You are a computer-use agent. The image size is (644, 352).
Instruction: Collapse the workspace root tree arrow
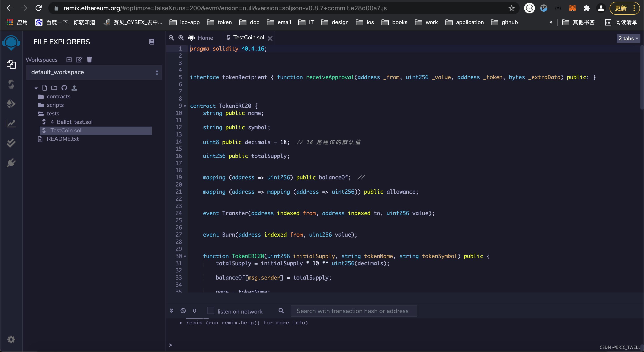pos(36,88)
